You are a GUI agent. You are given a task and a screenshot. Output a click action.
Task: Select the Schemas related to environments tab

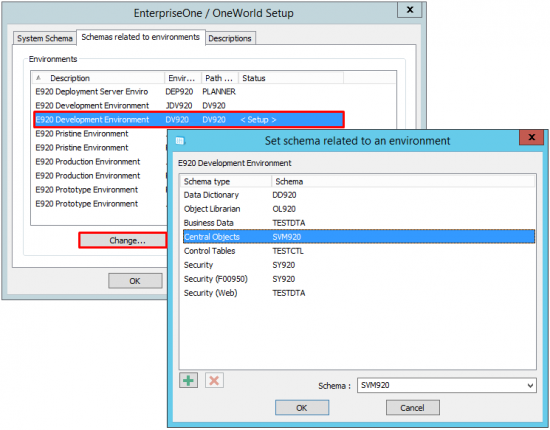[x=141, y=37]
